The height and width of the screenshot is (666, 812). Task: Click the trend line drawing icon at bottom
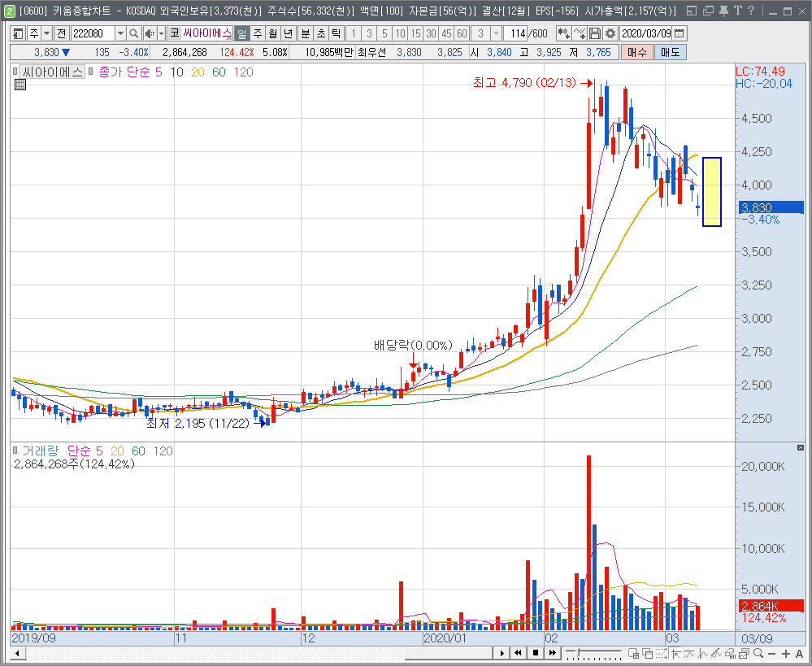point(717,653)
